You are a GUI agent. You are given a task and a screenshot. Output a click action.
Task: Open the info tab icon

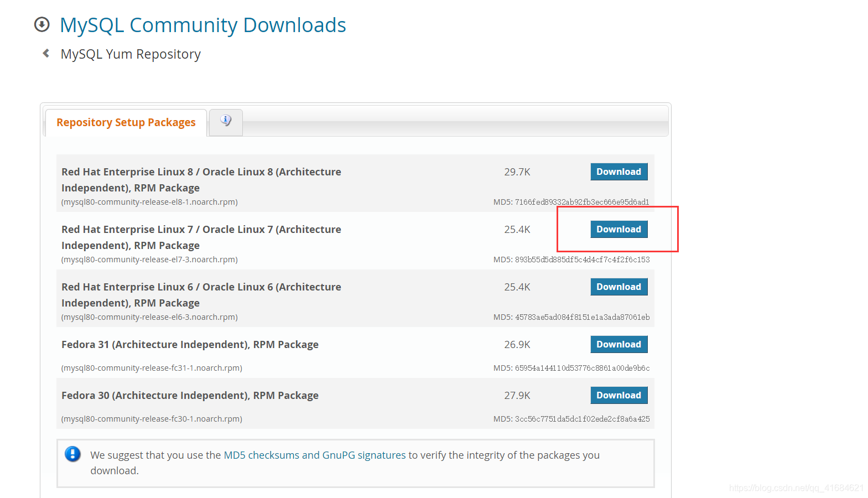coord(226,121)
